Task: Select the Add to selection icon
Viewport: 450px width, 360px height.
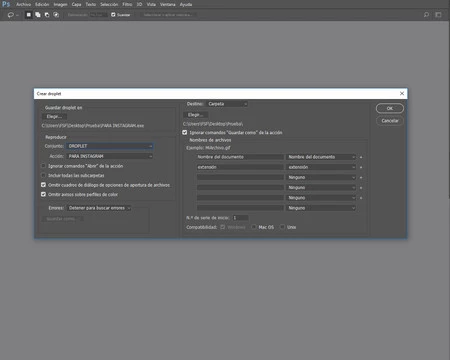Action: (38, 15)
